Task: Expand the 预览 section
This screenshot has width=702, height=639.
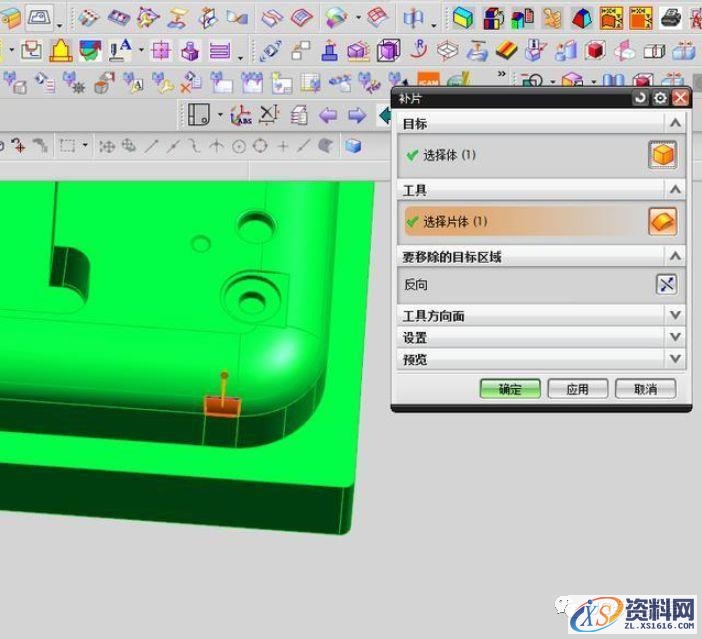Action: [675, 358]
